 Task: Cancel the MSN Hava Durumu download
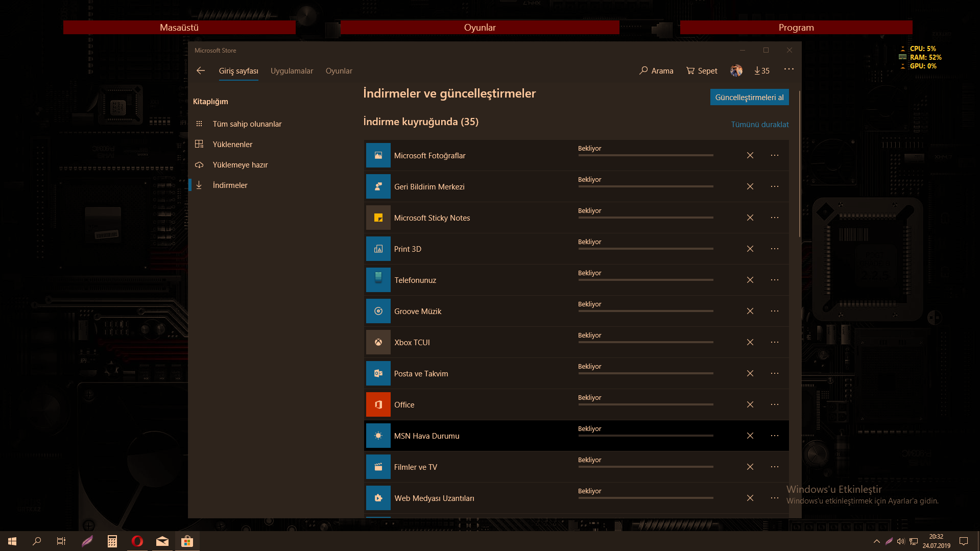click(750, 436)
